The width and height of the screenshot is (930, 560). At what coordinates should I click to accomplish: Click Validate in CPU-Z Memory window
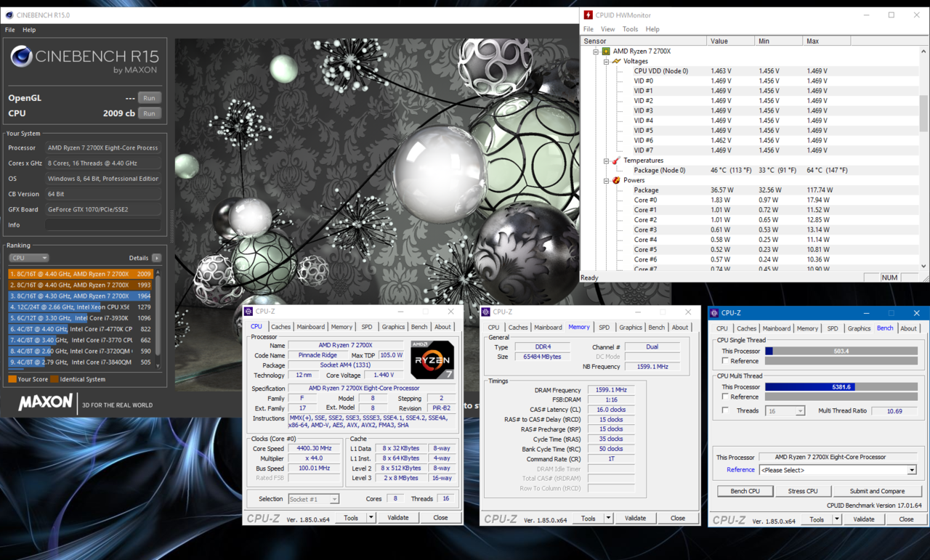[635, 519]
